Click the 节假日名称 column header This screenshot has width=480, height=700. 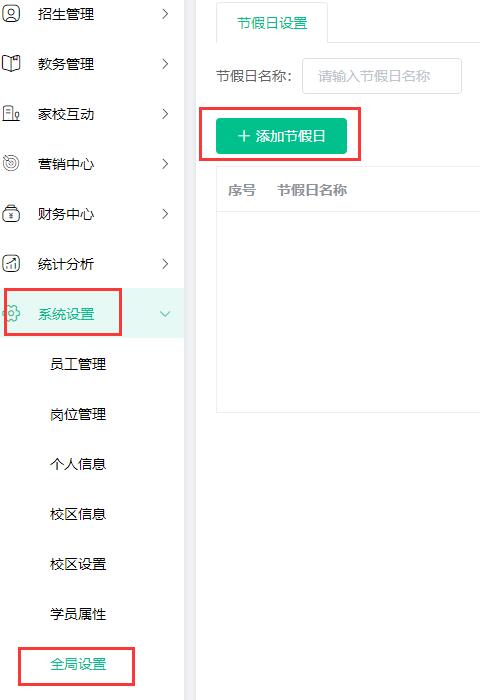click(312, 190)
